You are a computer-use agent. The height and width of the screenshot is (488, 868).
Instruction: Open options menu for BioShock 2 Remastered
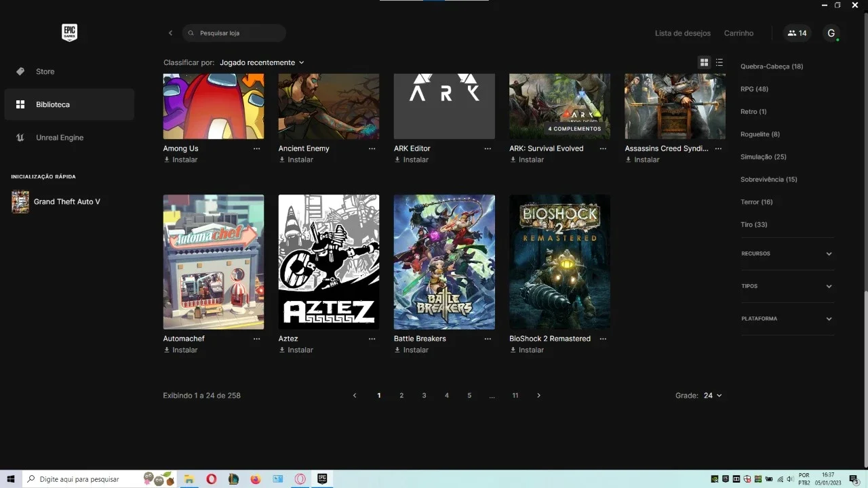pyautogui.click(x=603, y=339)
